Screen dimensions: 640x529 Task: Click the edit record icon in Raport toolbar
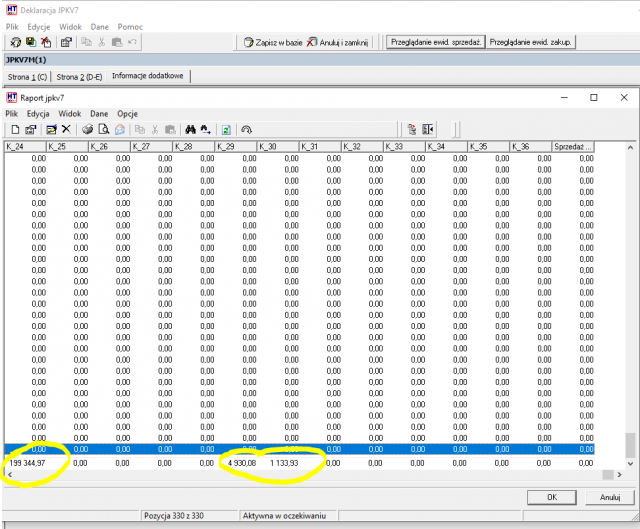click(x=51, y=130)
